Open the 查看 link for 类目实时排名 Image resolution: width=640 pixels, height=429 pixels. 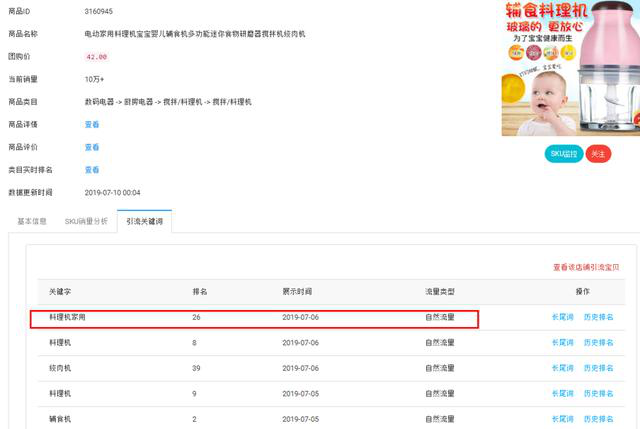point(92,170)
